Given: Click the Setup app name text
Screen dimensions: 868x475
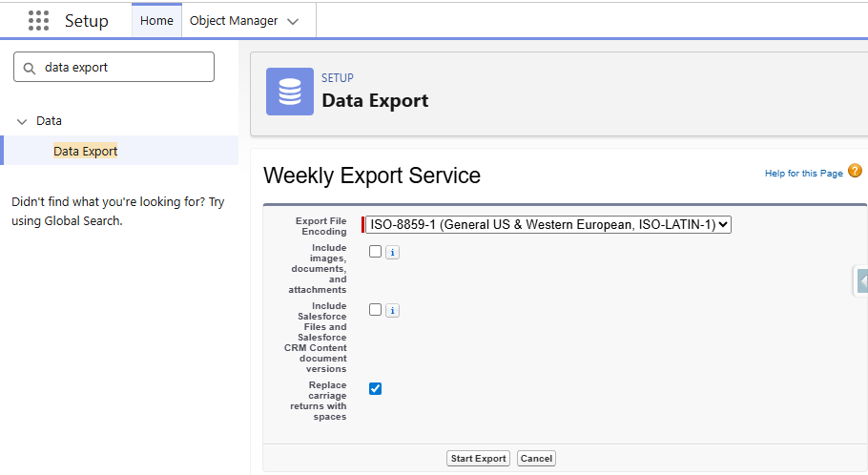Looking at the screenshot, I should point(87,20).
